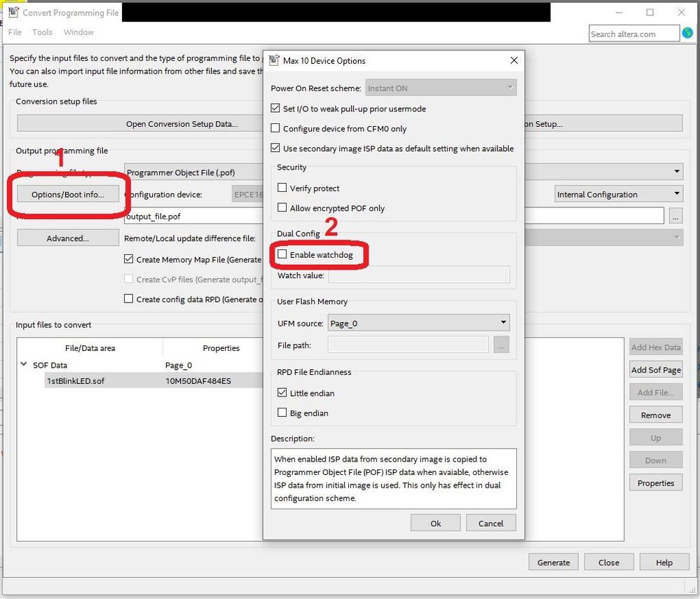Viewport: 700px width, 599px height.
Task: Click the UFM File path field
Action: [408, 345]
